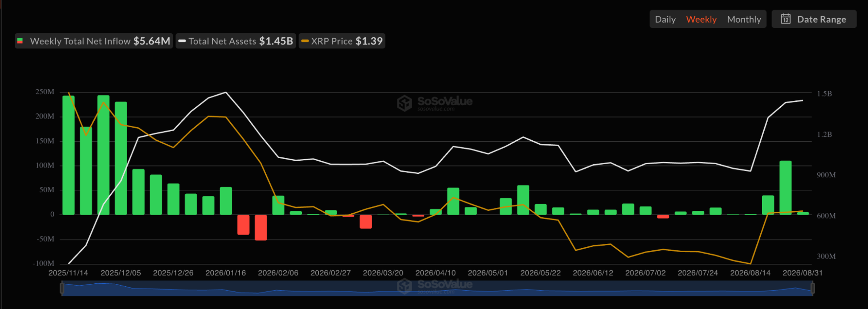Click the -50M left axis label
The width and height of the screenshot is (868, 309).
click(45, 239)
